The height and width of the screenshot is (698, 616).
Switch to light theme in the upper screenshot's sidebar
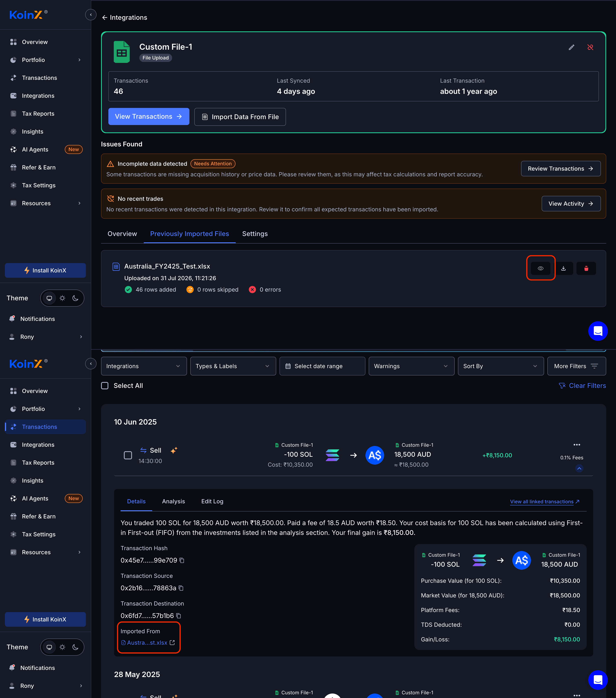pos(62,298)
